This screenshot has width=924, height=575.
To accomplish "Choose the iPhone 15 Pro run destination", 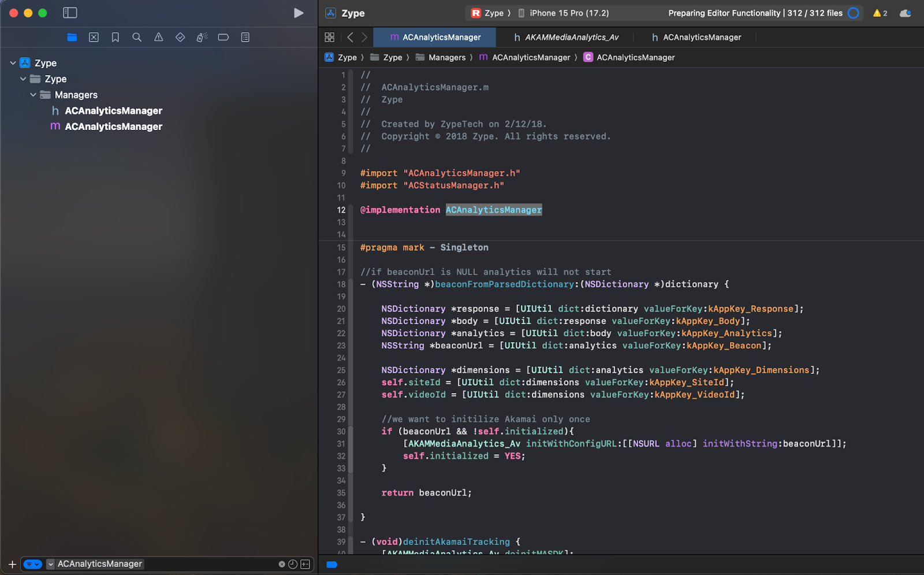I will [x=564, y=13].
